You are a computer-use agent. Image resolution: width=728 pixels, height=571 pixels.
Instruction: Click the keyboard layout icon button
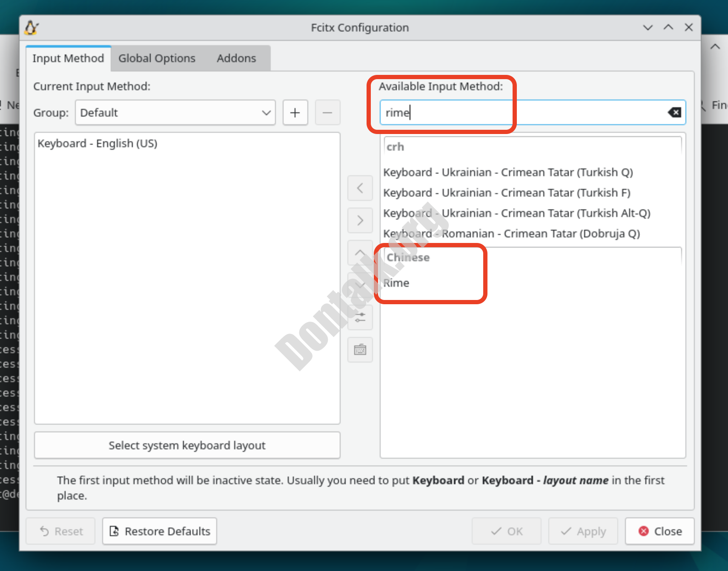(360, 350)
